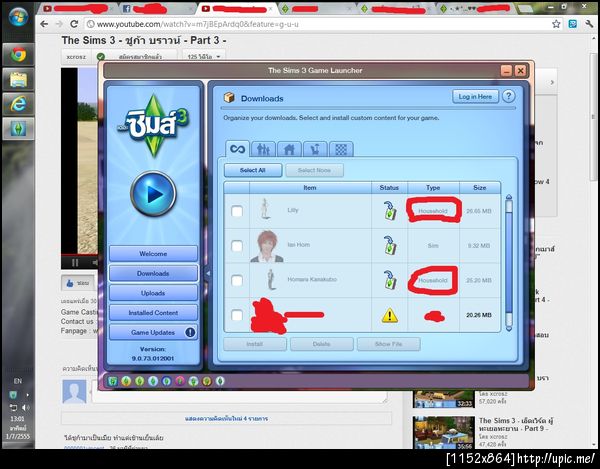Click the EN language indicator
600x469 pixels.
click(18, 381)
